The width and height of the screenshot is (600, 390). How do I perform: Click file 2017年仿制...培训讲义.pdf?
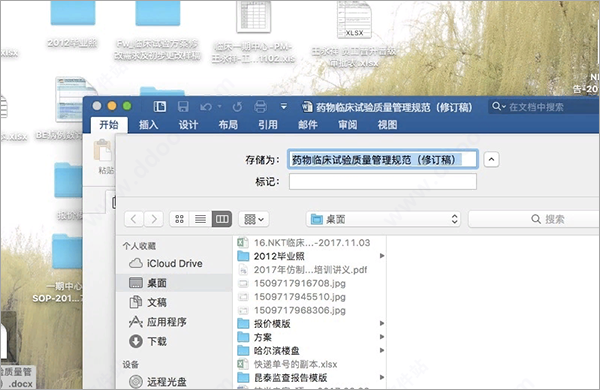309,270
